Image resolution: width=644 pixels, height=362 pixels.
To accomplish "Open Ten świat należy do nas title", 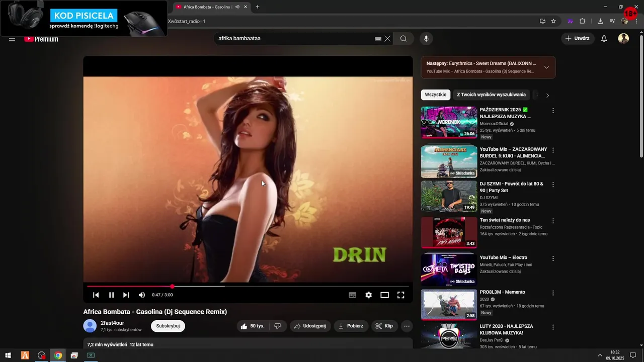I will pyautogui.click(x=505, y=220).
